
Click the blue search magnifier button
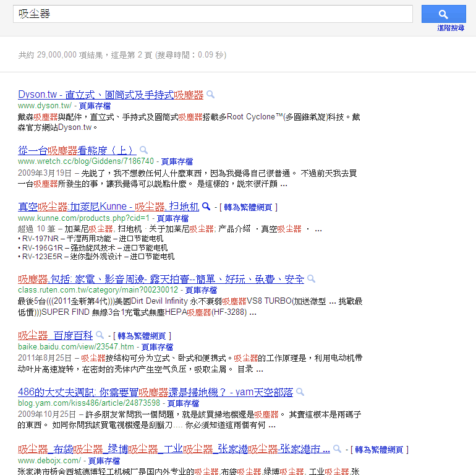click(443, 14)
